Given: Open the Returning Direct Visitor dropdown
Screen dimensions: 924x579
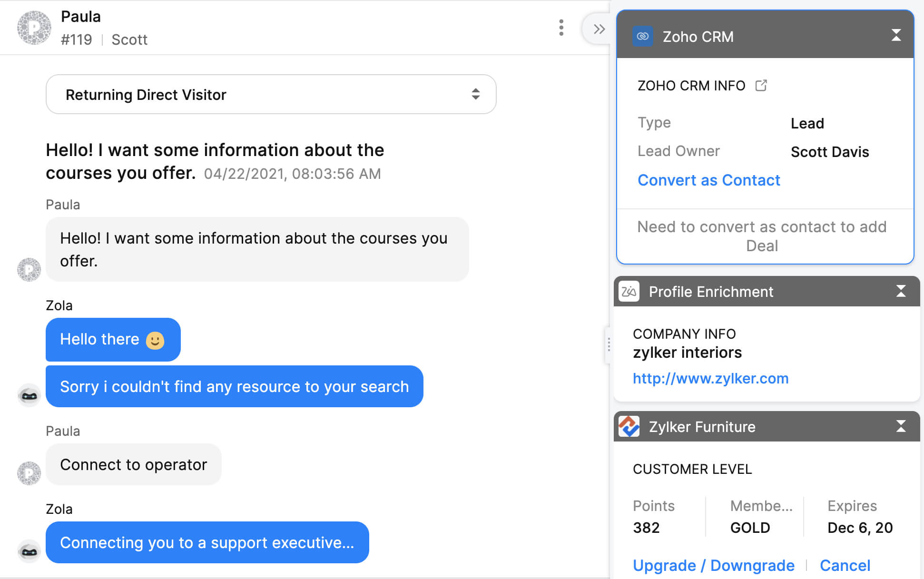Looking at the screenshot, I should click(x=271, y=94).
